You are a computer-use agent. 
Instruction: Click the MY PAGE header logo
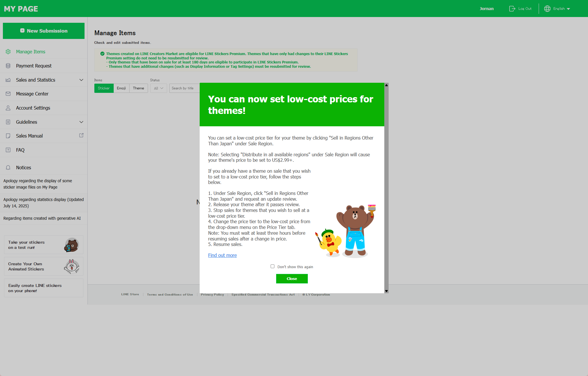21,9
